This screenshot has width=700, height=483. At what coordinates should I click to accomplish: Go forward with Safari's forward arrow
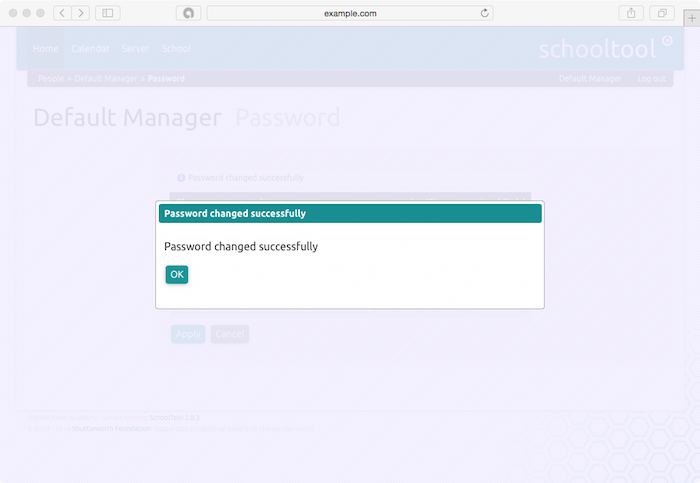pos(81,13)
